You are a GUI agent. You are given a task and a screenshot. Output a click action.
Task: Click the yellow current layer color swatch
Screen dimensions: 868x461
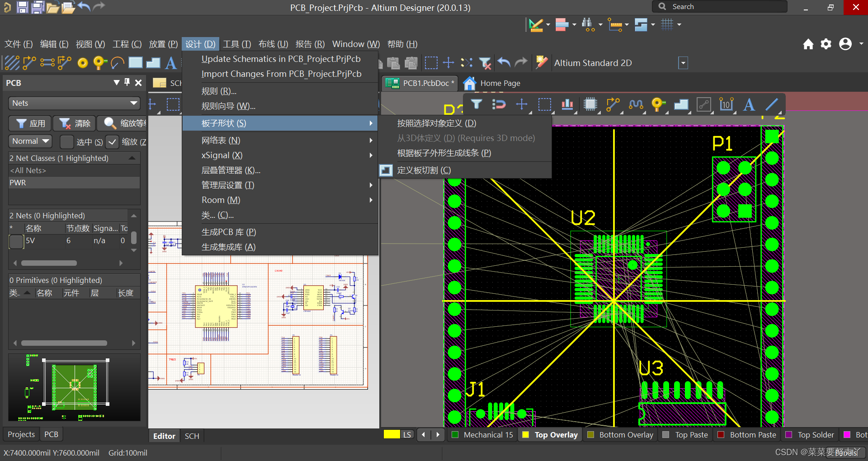click(x=392, y=434)
